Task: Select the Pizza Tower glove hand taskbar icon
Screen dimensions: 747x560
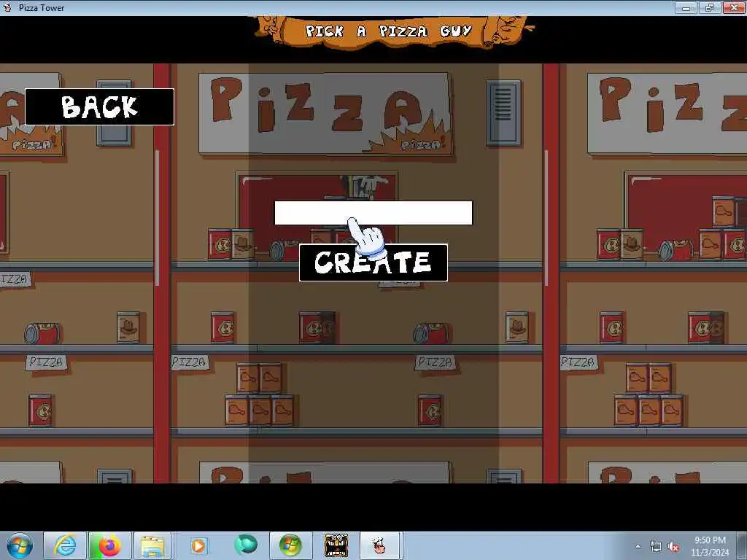Action: [x=379, y=545]
